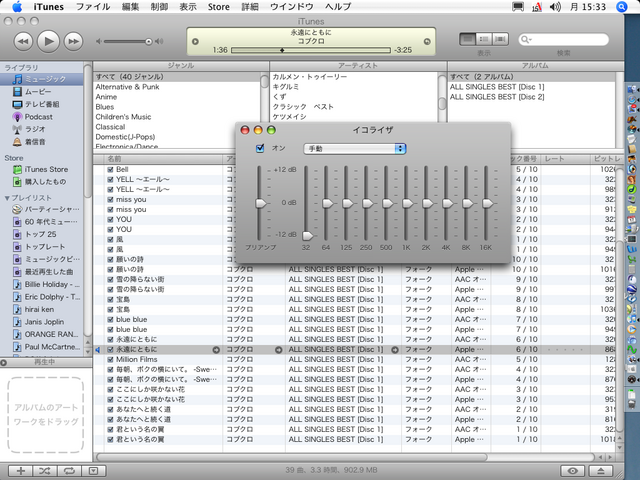640x480 pixels.
Task: Uncheck the first 君という名の翼 checkbox
Action: [x=110, y=429]
